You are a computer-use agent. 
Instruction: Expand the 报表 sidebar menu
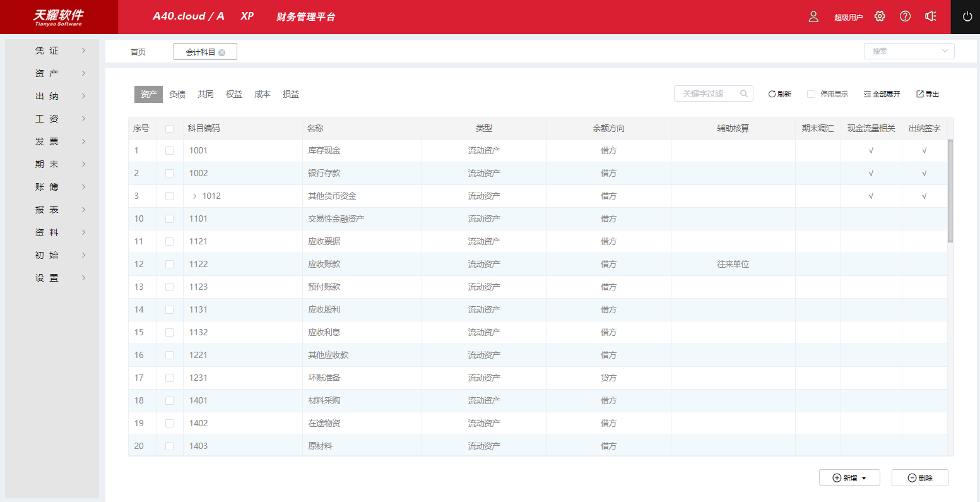[x=52, y=210]
